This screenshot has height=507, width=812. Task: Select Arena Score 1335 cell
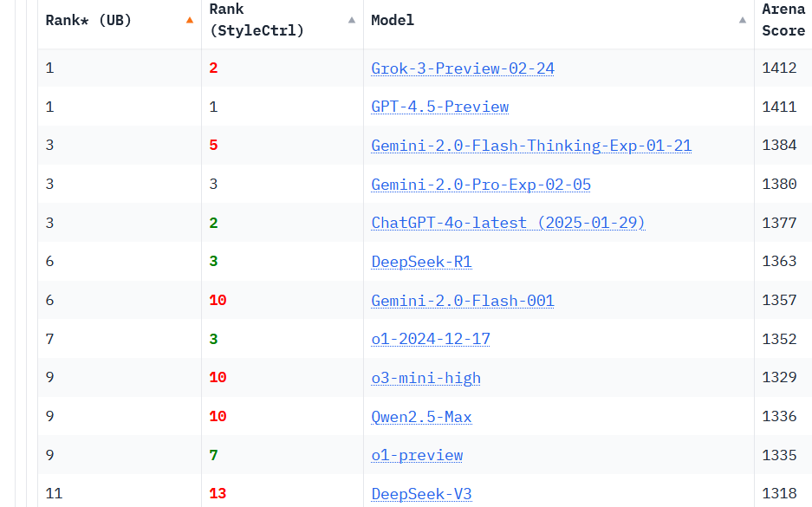click(779, 455)
